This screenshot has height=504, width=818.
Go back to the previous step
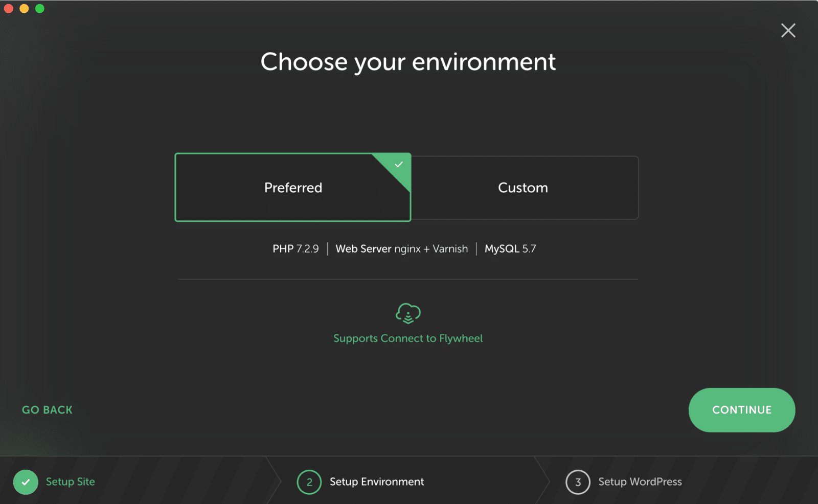pos(47,410)
